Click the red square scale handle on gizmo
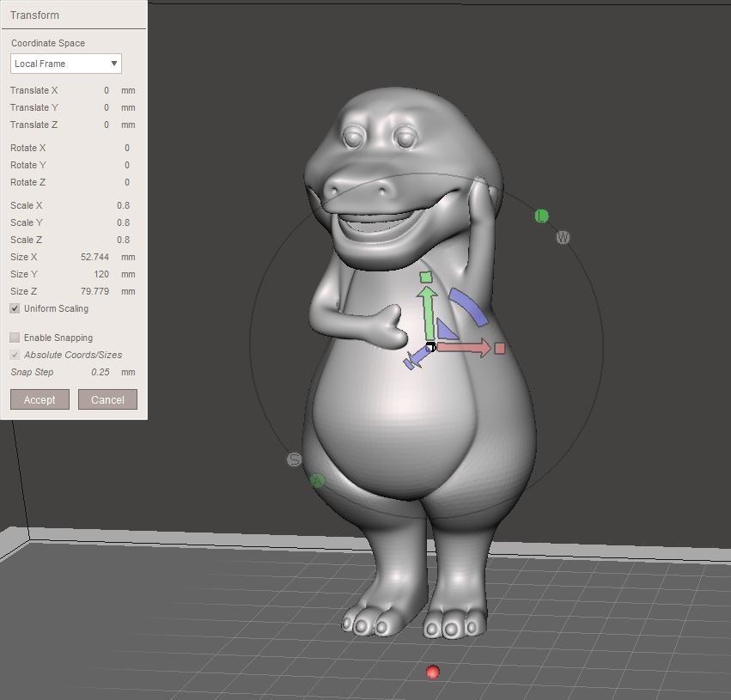 tap(500, 348)
